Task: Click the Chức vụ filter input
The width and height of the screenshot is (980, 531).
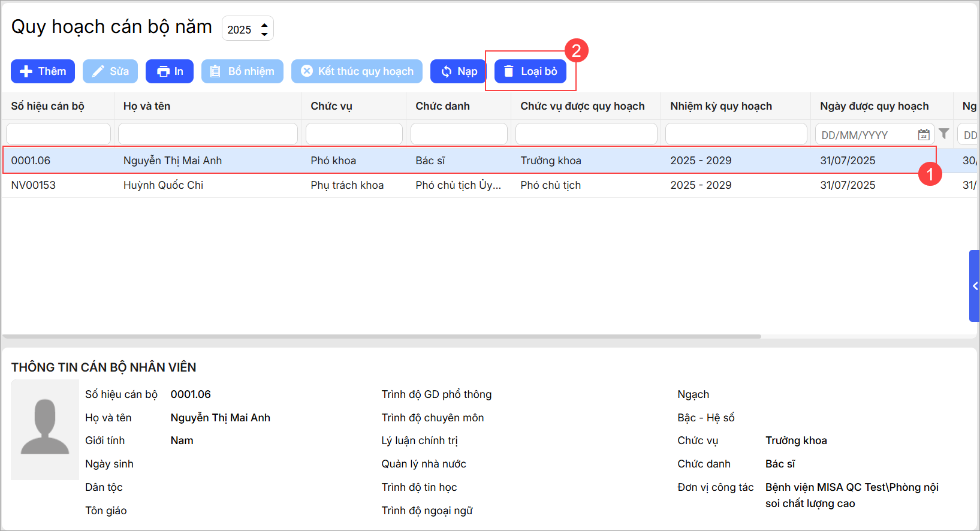Action: [354, 134]
